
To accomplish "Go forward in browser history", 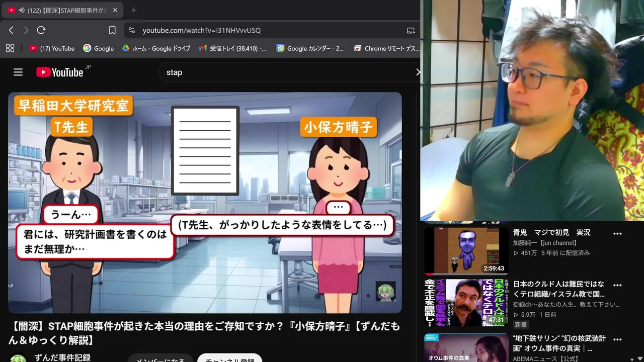I will coord(26,30).
